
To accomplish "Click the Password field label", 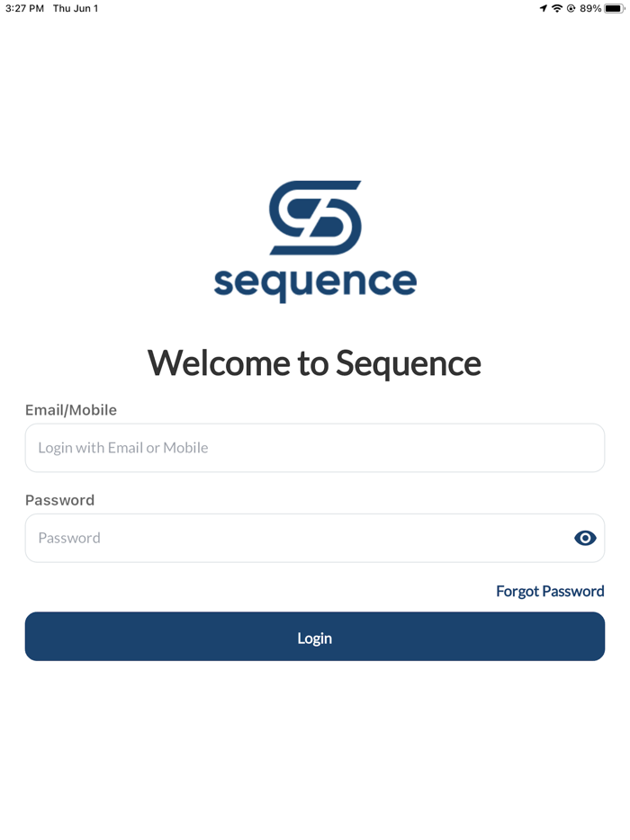I will 59,500.
